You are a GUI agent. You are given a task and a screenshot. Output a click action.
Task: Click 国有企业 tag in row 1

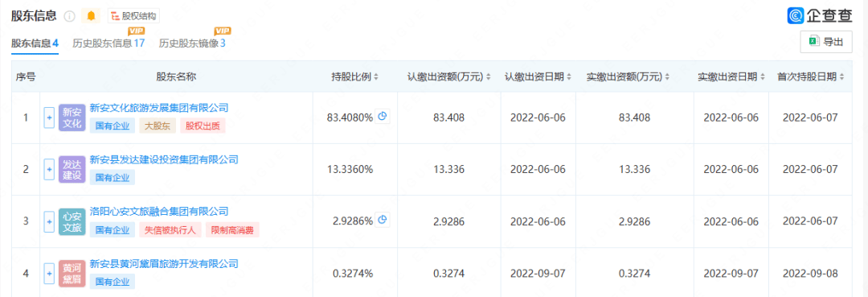113,126
